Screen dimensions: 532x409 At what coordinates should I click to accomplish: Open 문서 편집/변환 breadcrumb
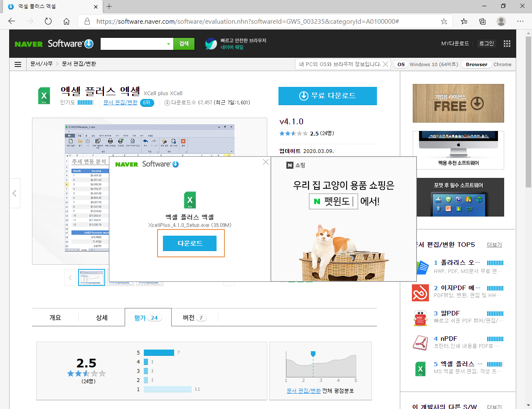point(79,64)
